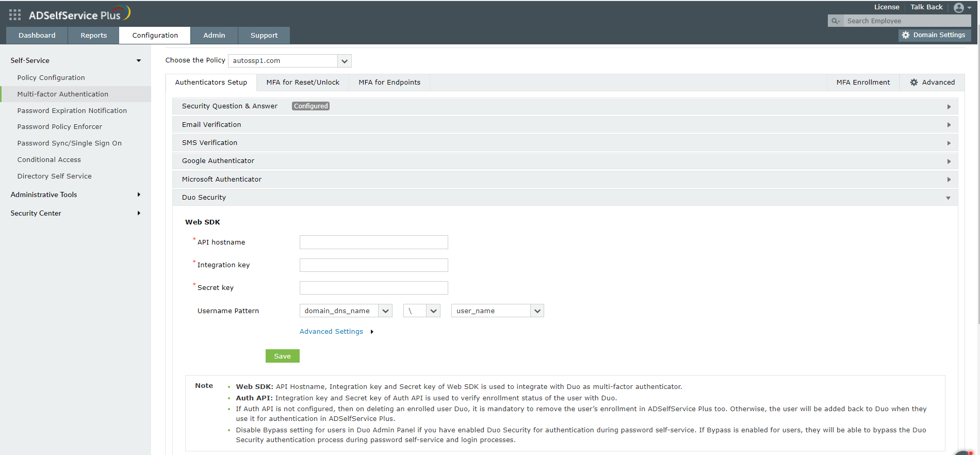Screen dimensions: 980x455
Task: Open the user account avatar menu
Action: (x=959, y=8)
